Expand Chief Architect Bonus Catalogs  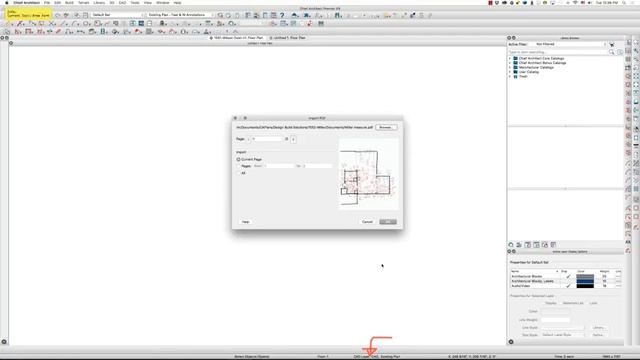510,63
